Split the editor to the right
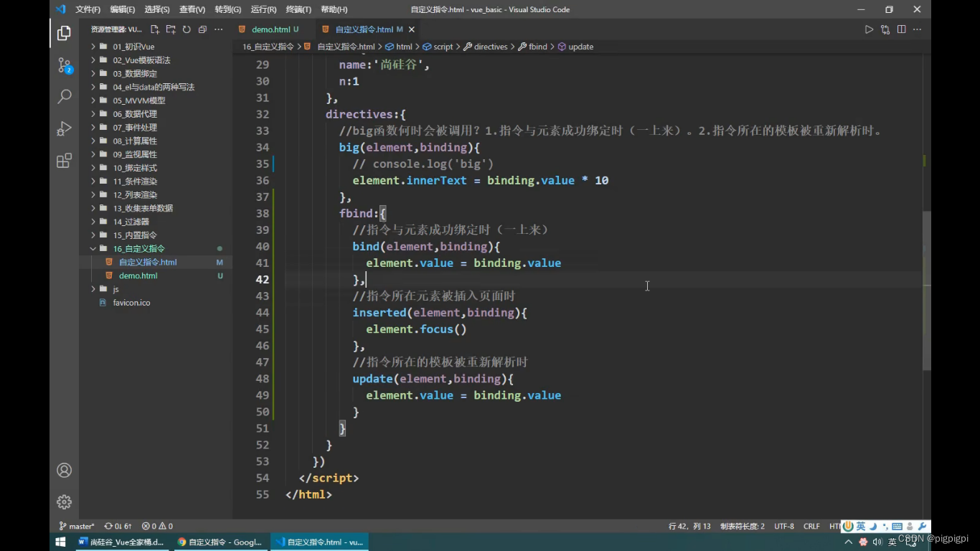This screenshot has height=551, width=980. tap(901, 29)
